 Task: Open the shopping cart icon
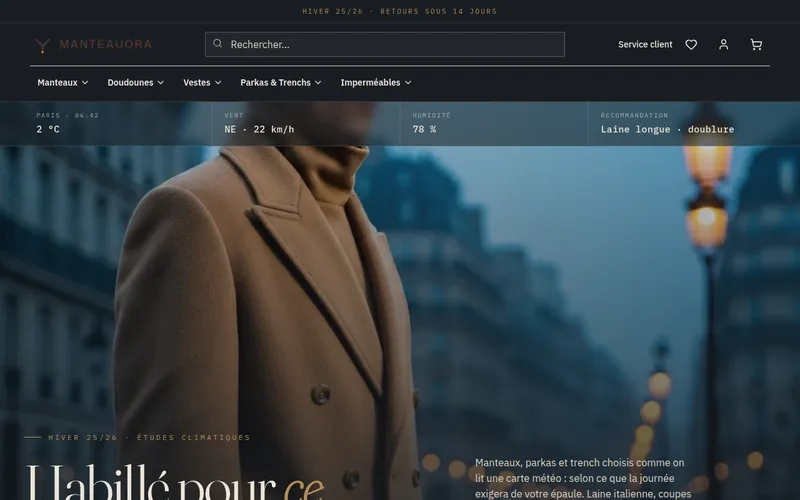pyautogui.click(x=756, y=44)
